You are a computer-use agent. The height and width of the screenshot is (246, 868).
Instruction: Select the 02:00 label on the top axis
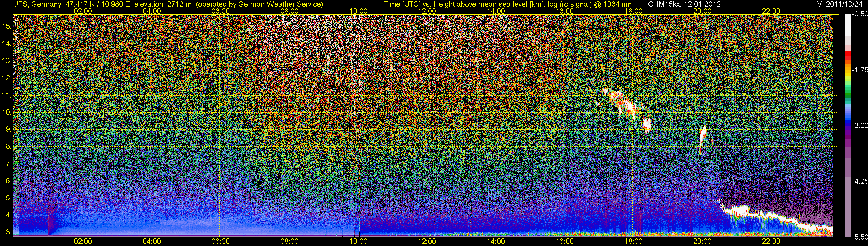point(82,11)
